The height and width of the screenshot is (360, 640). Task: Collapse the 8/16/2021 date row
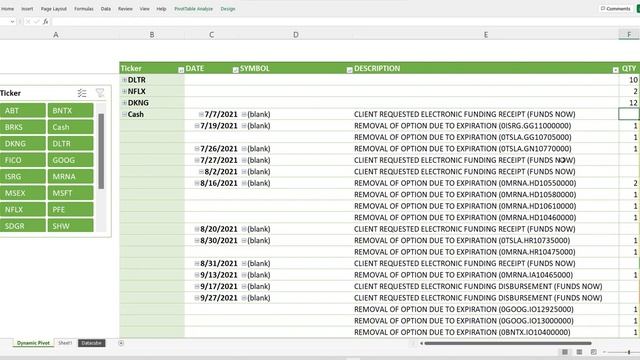tap(197, 183)
